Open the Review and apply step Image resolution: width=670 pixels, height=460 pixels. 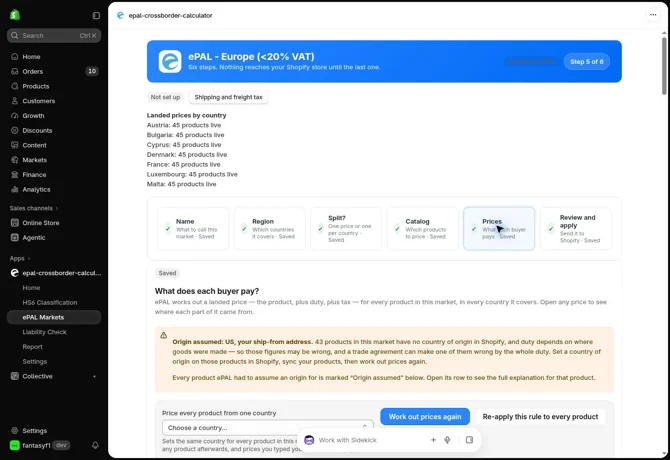click(x=576, y=229)
